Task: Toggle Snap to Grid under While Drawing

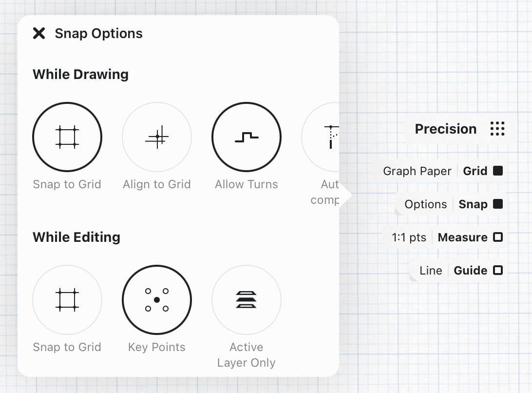Action: 67,137
